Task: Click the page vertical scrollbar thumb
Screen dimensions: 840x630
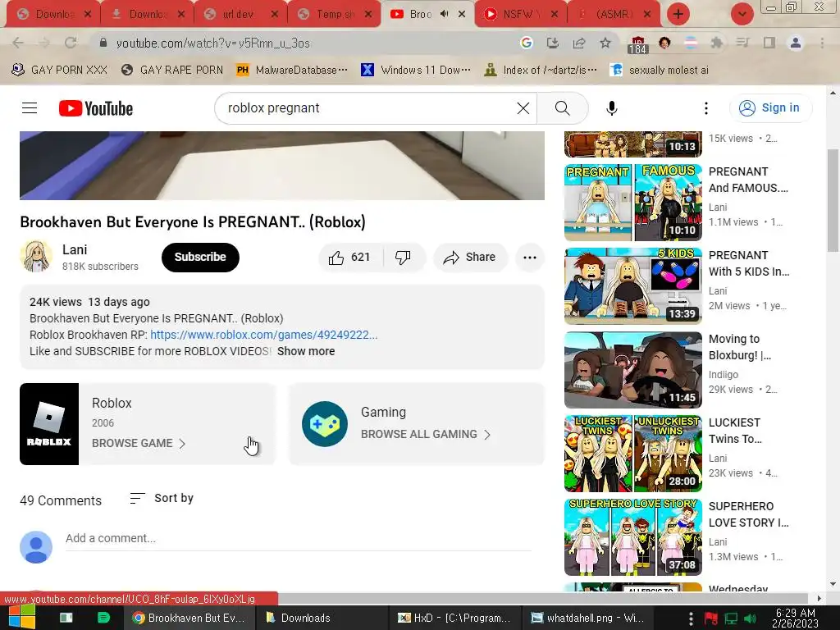Action: coord(833,199)
